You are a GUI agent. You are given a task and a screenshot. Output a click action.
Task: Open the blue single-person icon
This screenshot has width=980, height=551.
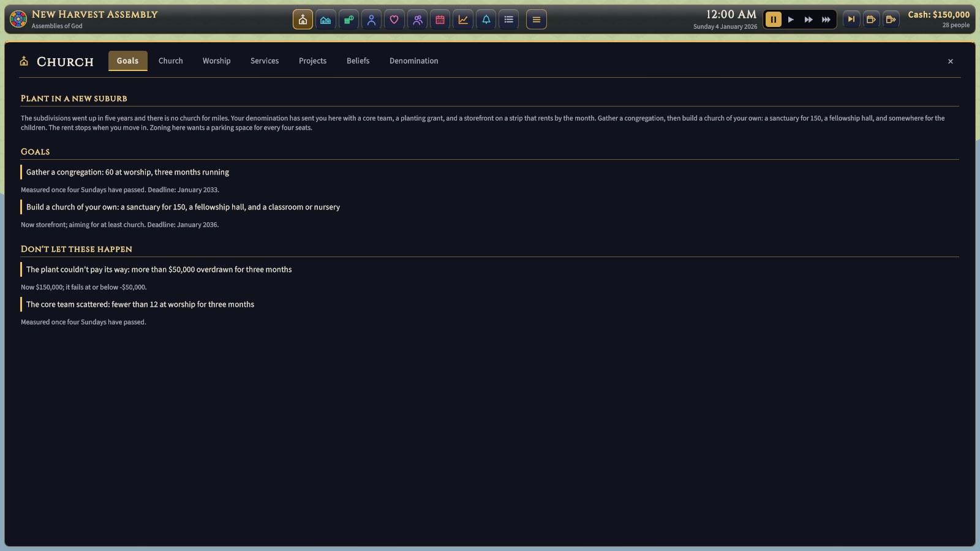point(371,20)
